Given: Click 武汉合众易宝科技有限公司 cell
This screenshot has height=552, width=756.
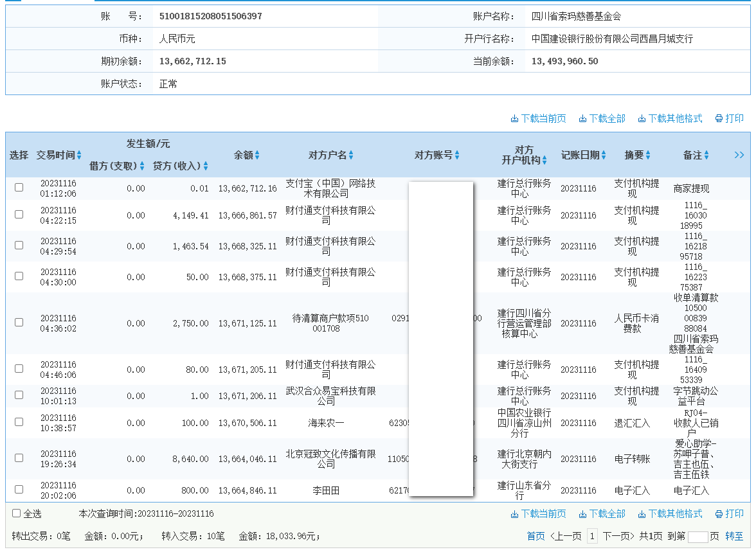Looking at the screenshot, I should click(330, 396).
